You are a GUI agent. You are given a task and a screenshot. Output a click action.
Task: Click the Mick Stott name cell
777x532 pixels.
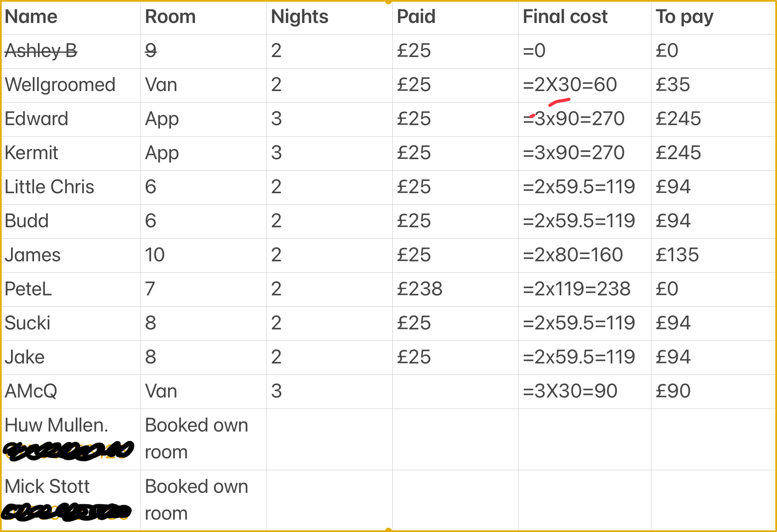tap(71, 500)
